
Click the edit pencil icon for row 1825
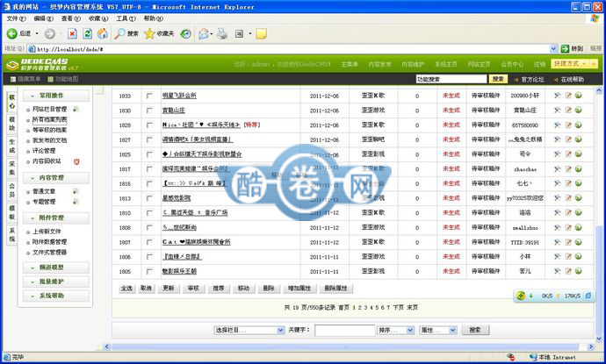(567, 154)
